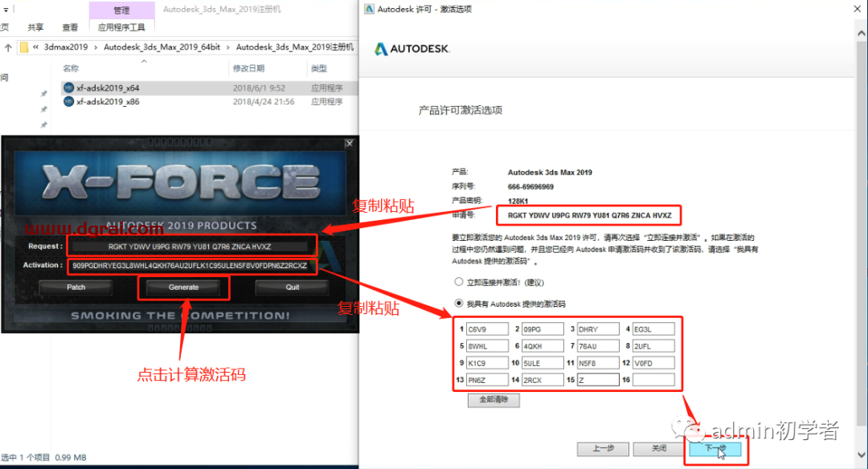Expand chevron after Autodesk_3ds_Max_2019_64bit breadcrumb

[227, 47]
